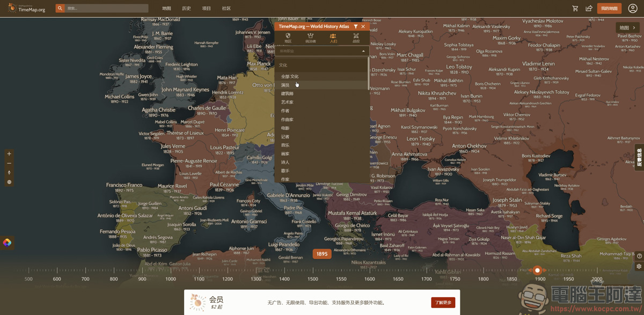Click the colorful assistant icon at left edge
The image size is (644, 315).
(7, 243)
